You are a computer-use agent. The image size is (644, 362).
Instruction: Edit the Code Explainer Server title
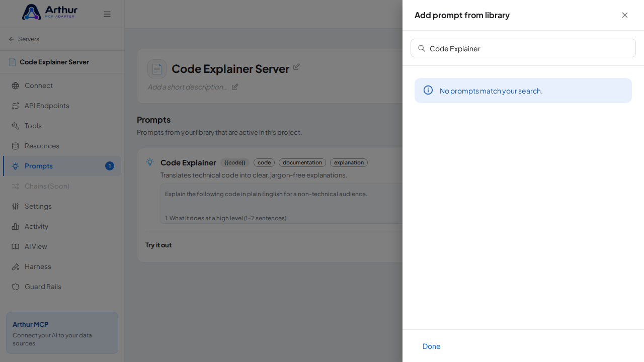pos(296,66)
